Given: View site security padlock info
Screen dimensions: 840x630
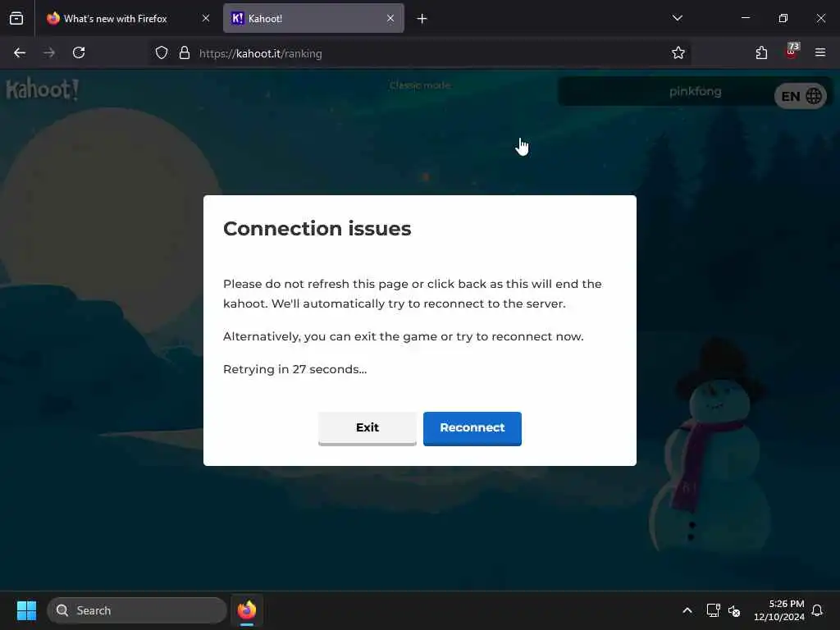Looking at the screenshot, I should click(185, 53).
